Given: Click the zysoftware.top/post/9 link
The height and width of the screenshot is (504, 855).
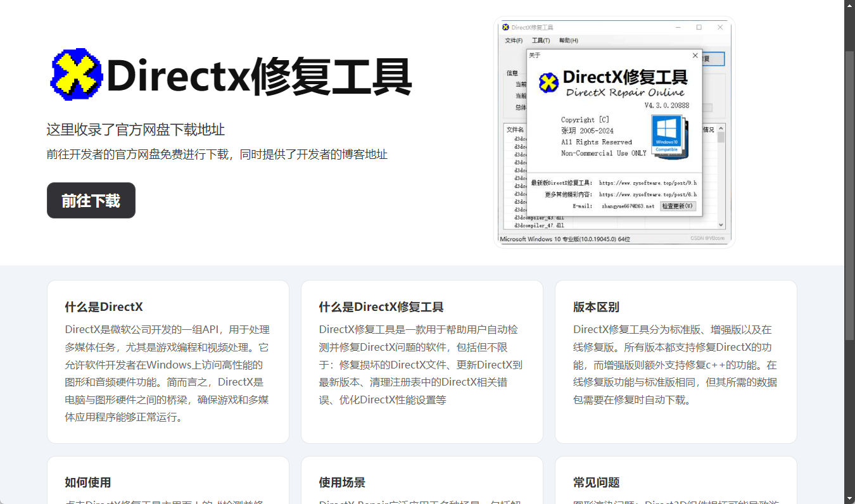Looking at the screenshot, I should coord(647,183).
